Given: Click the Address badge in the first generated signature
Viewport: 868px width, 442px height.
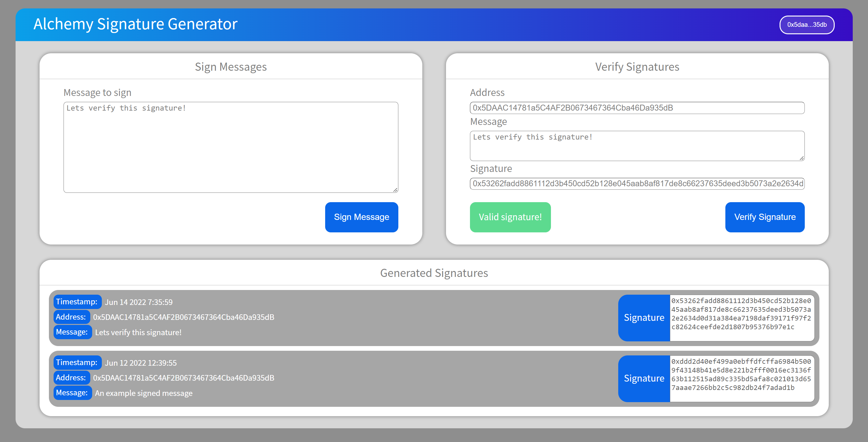Looking at the screenshot, I should click(x=71, y=317).
